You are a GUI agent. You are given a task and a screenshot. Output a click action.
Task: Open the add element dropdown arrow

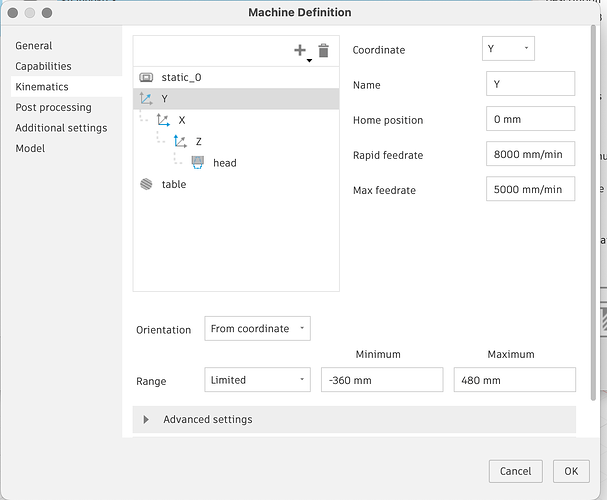(309, 60)
